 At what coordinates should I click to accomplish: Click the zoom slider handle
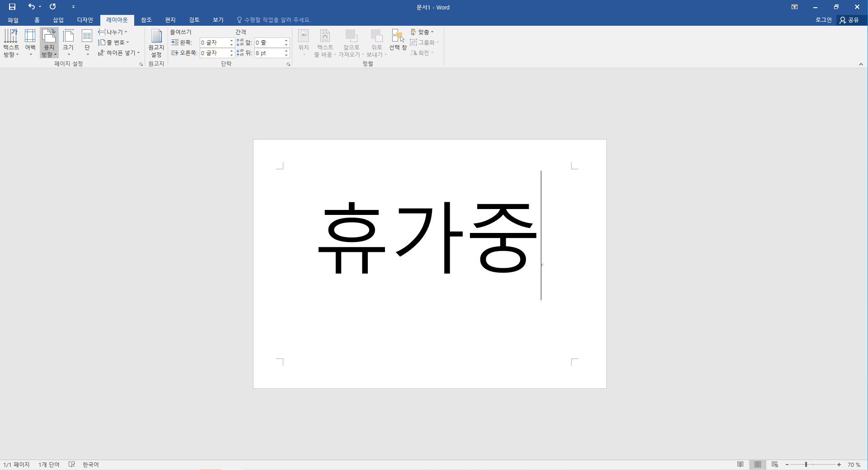point(806,465)
